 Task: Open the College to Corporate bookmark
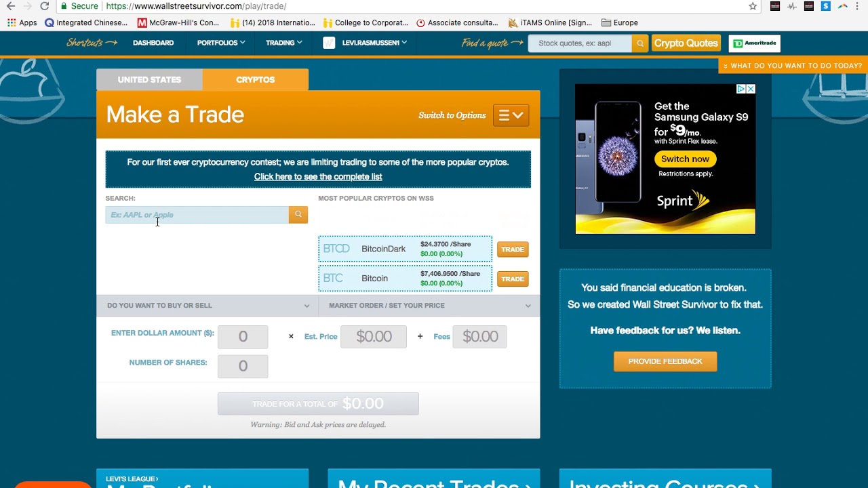[366, 22]
